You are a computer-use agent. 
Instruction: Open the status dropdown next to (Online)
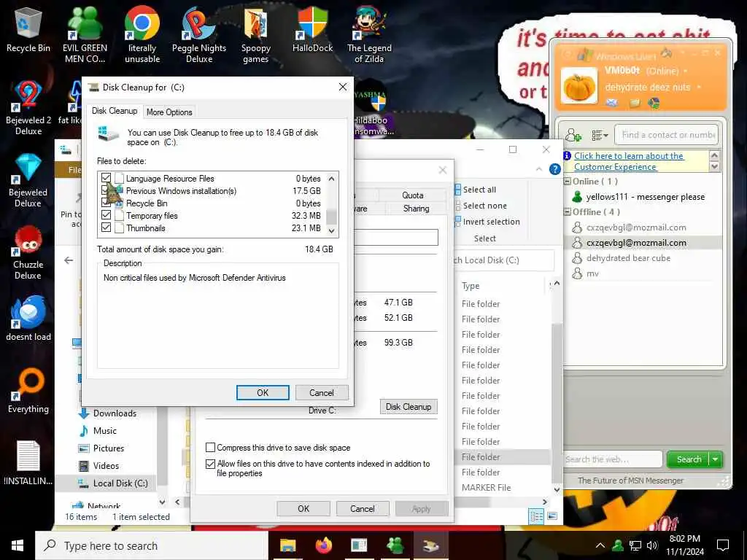[x=686, y=71]
